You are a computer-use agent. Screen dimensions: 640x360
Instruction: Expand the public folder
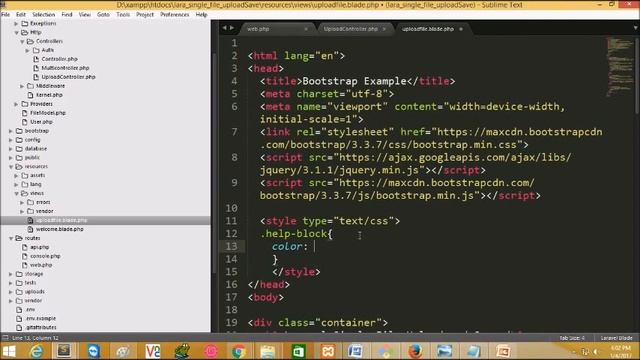coord(11,158)
